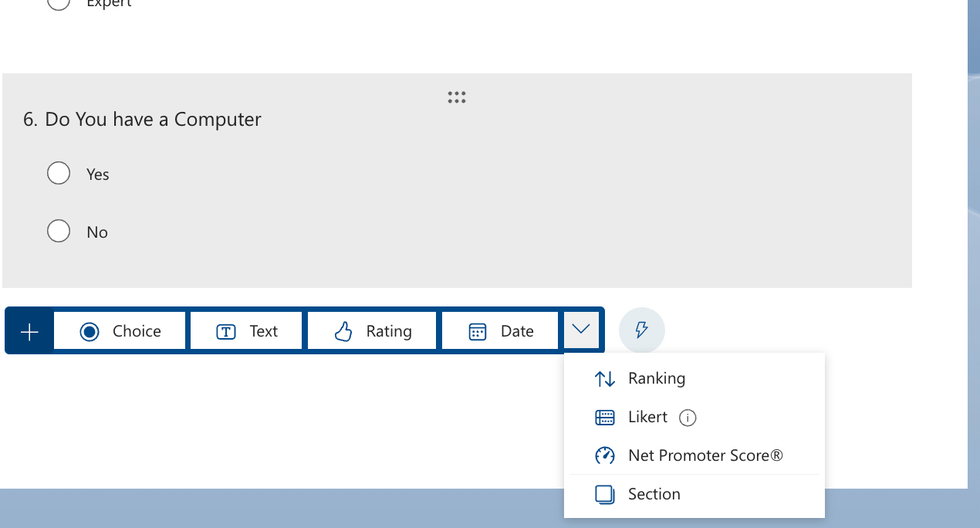This screenshot has height=528, width=980.
Task: Select the Yes radio button
Action: point(59,173)
